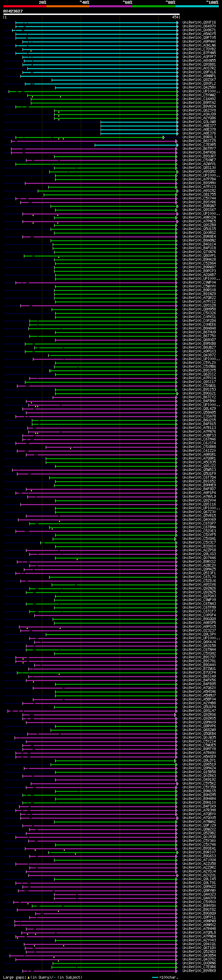The image size is (222, 980).
Task: Open the UniRef100_B4G1C4 entry
Action: pos(199,244)
